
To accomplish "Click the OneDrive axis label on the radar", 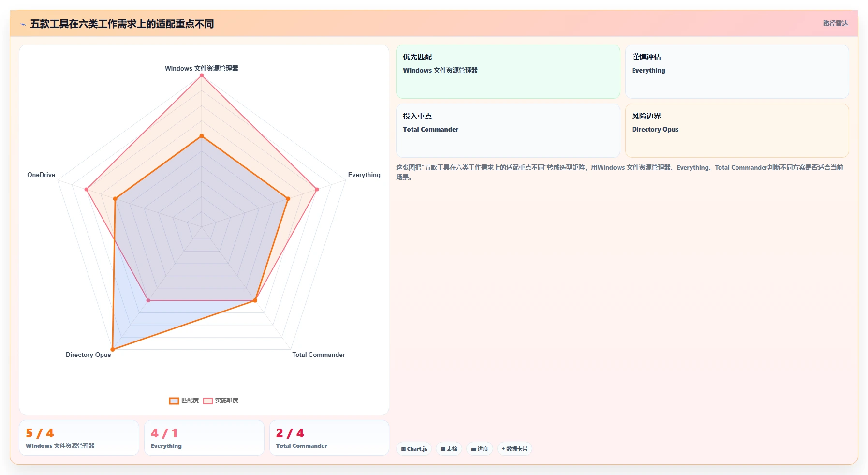I will [x=41, y=175].
